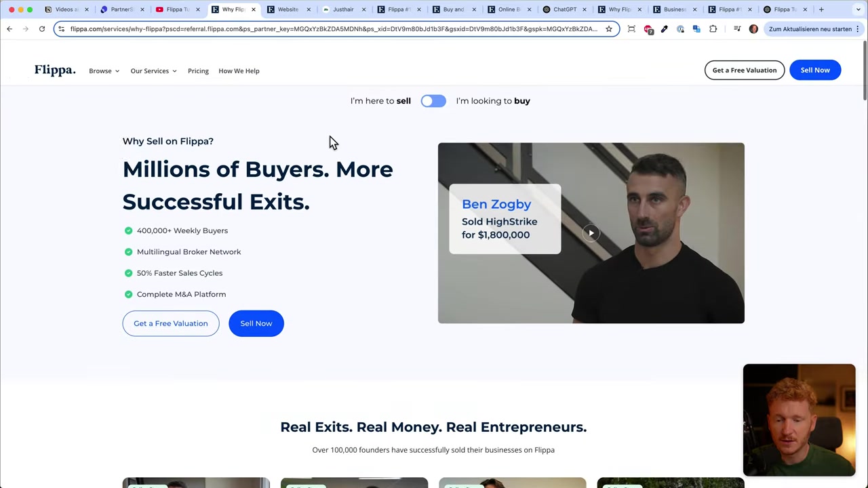Screen dimensions: 868x488
Task: Bookmark this page with the star icon
Action: (609, 29)
